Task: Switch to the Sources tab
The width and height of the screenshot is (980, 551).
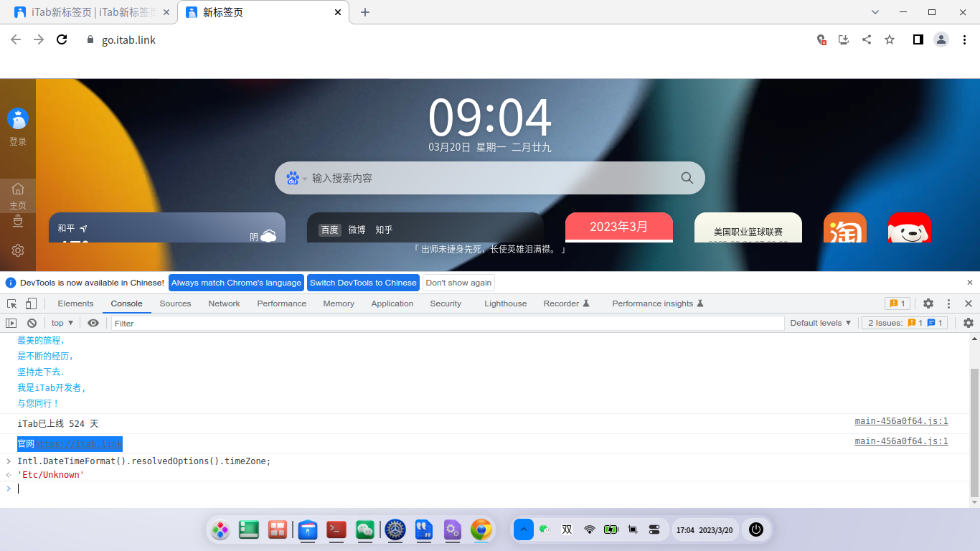Action: click(x=175, y=303)
